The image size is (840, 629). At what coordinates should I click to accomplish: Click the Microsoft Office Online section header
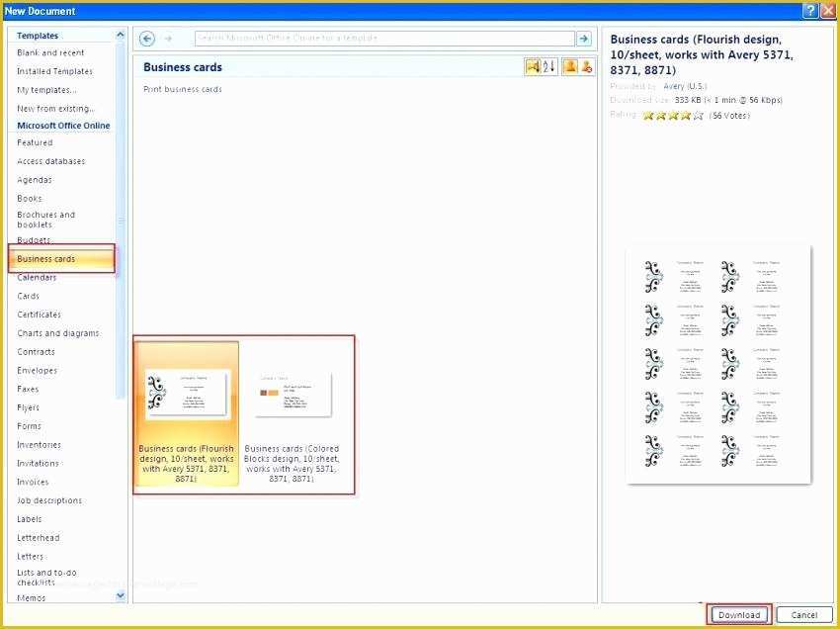tap(63, 126)
